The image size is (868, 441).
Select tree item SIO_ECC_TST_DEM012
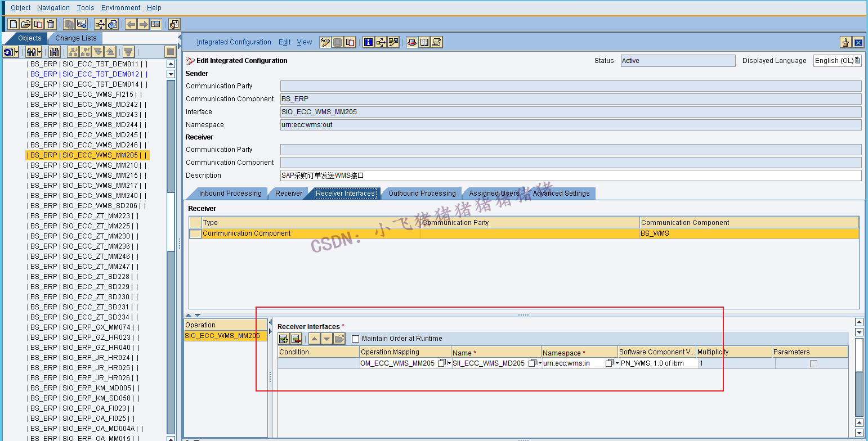[x=88, y=74]
